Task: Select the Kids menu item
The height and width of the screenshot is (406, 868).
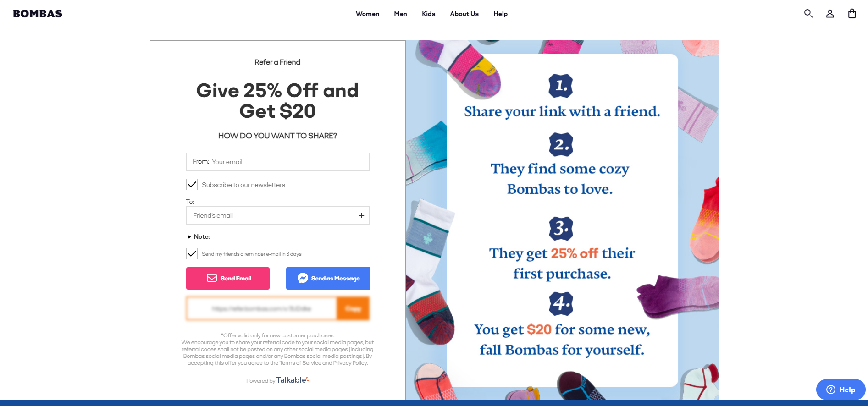Action: pyautogui.click(x=428, y=14)
